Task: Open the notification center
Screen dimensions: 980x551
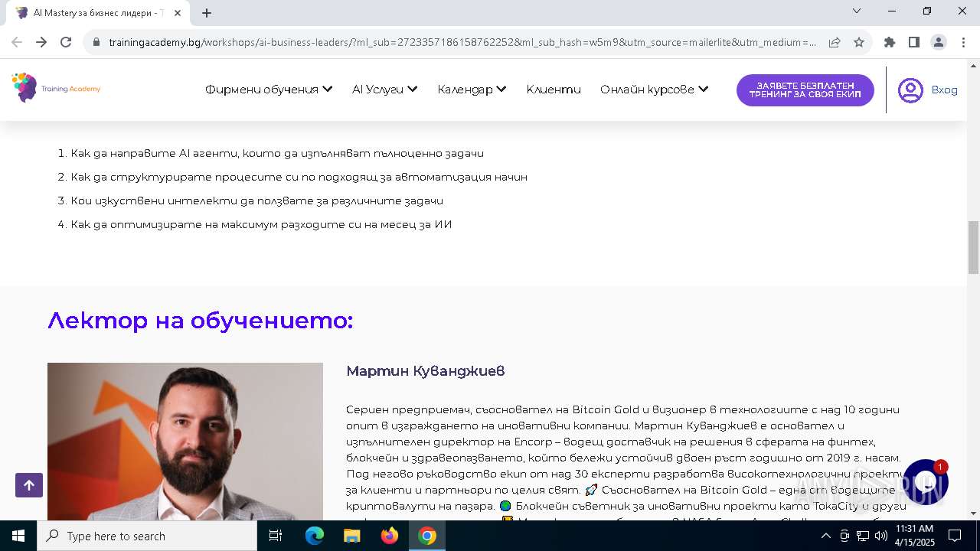Action: [x=955, y=536]
